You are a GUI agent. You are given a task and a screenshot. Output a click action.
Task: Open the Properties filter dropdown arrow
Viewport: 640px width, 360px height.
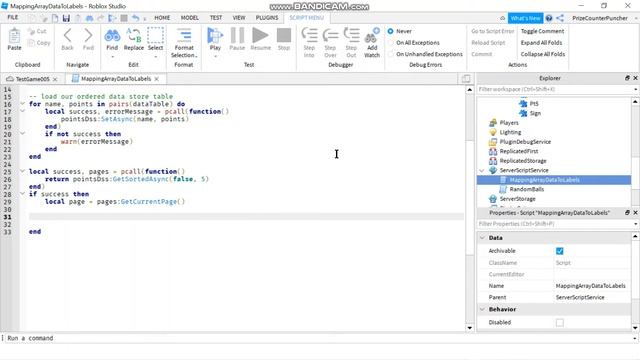(x=636, y=224)
